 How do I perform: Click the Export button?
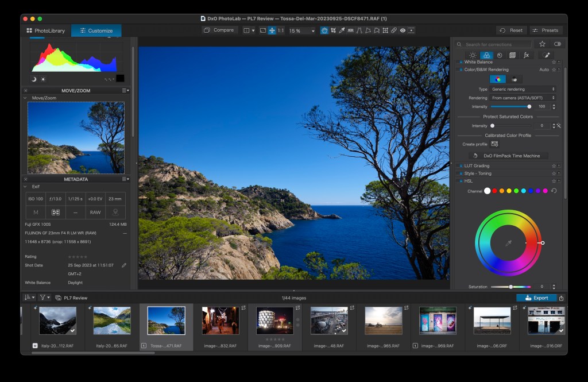[x=537, y=298]
